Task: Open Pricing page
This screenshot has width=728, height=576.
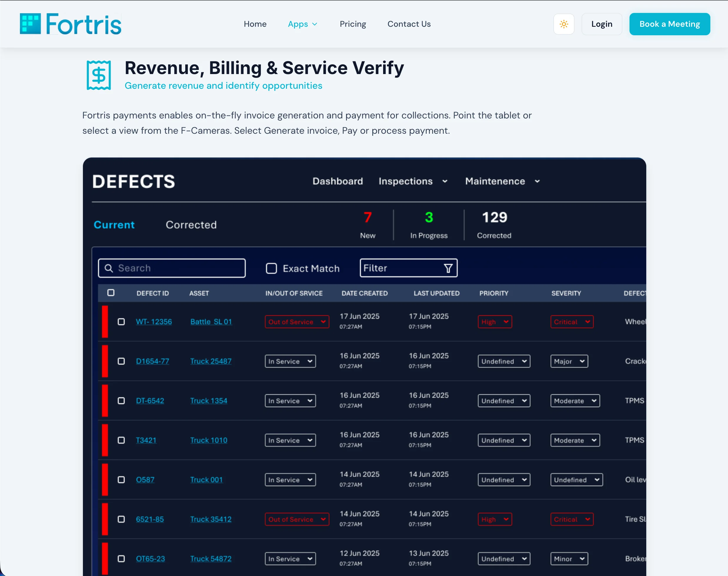Action: click(353, 24)
